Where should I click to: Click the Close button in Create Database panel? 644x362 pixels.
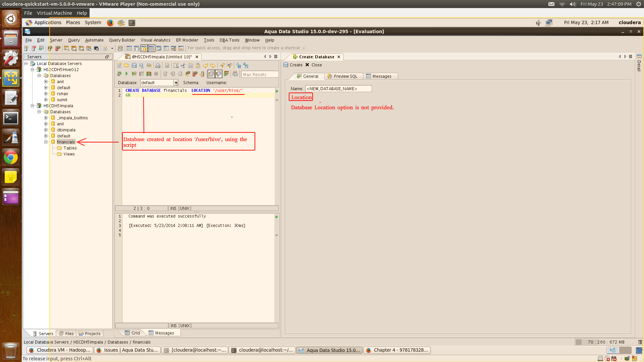pyautogui.click(x=314, y=65)
